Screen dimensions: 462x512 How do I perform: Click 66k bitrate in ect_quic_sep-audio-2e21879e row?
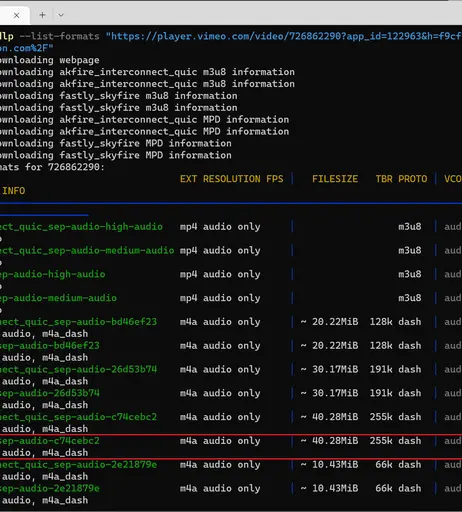coord(384,465)
